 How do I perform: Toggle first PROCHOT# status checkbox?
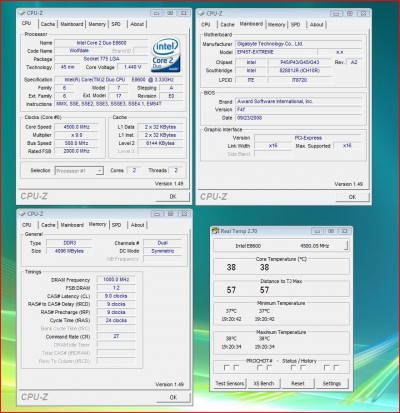227,367
